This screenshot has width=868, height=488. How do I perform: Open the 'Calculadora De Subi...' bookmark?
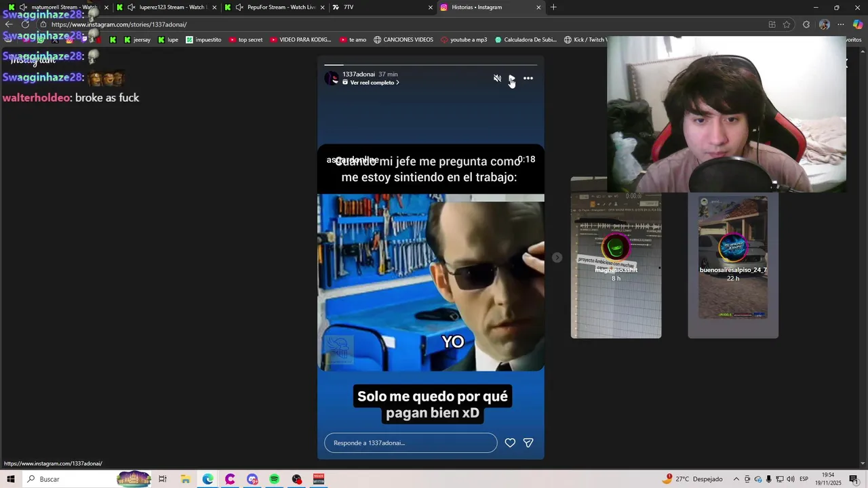click(x=526, y=40)
